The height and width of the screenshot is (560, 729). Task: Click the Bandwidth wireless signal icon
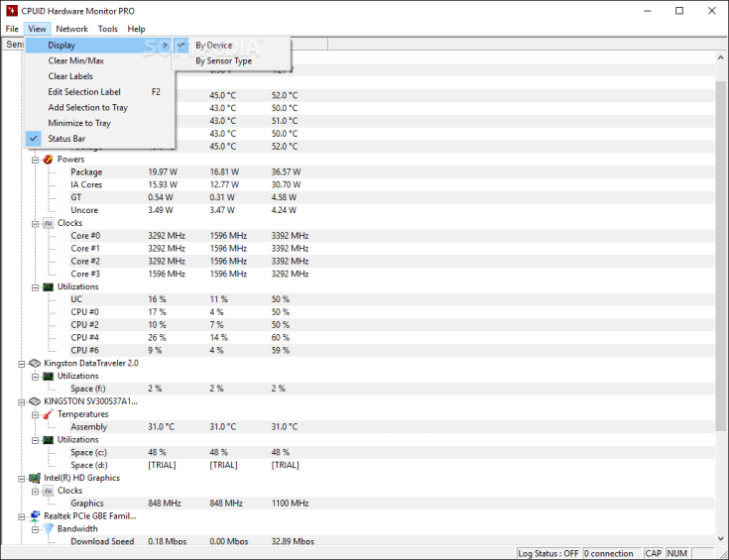click(x=48, y=529)
